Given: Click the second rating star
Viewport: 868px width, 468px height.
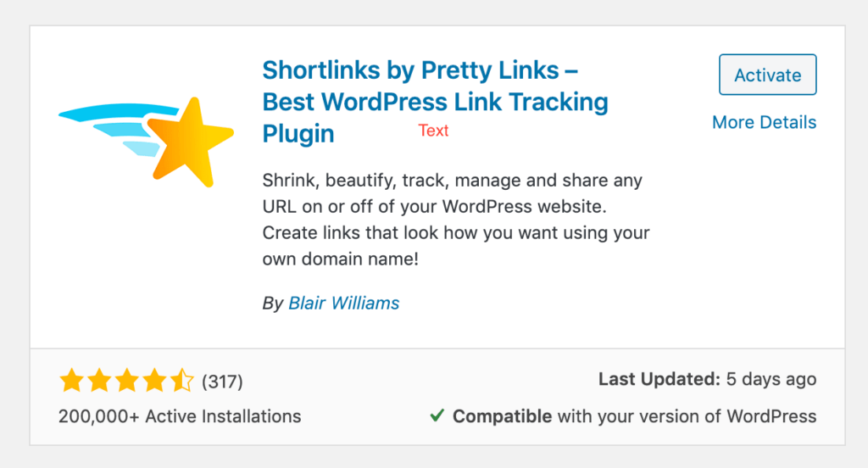Looking at the screenshot, I should [x=99, y=382].
